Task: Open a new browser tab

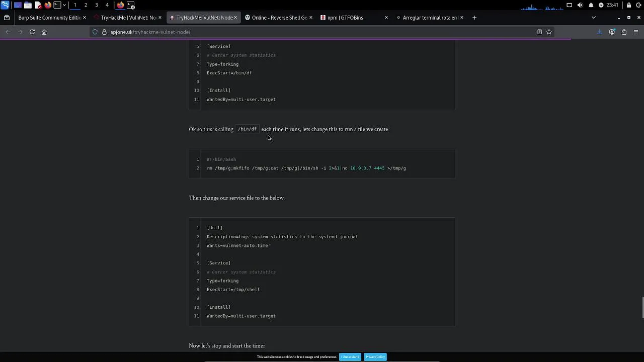Action: [474, 18]
